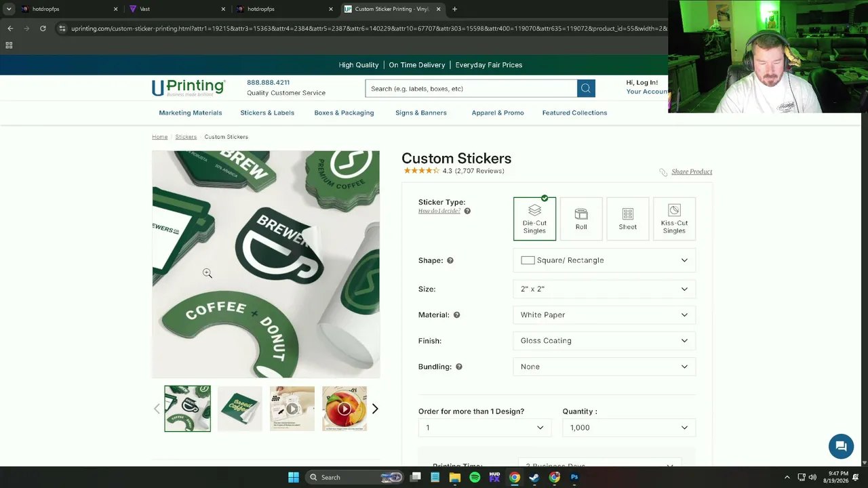Click the Share Product link
Image resolution: width=868 pixels, height=488 pixels.
coord(692,171)
